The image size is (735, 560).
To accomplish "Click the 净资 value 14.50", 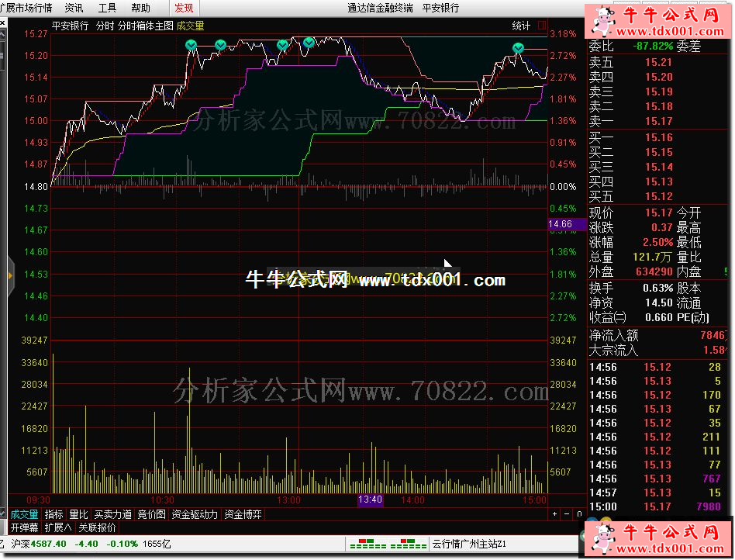I will point(658,303).
